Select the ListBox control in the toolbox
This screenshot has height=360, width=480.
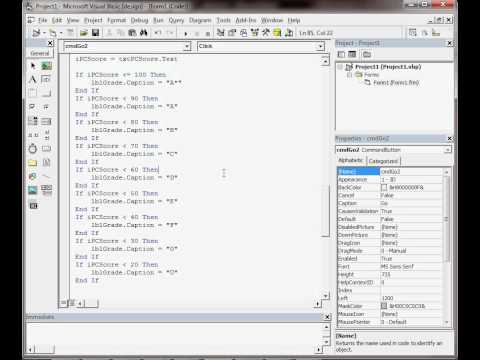click(x=46, y=121)
